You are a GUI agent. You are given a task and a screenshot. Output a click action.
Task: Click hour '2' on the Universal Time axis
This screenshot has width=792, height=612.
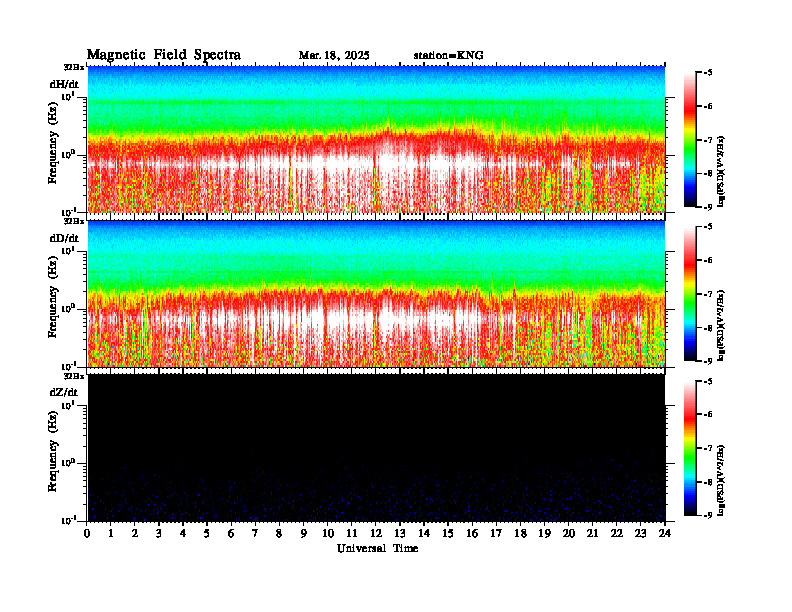(135, 533)
